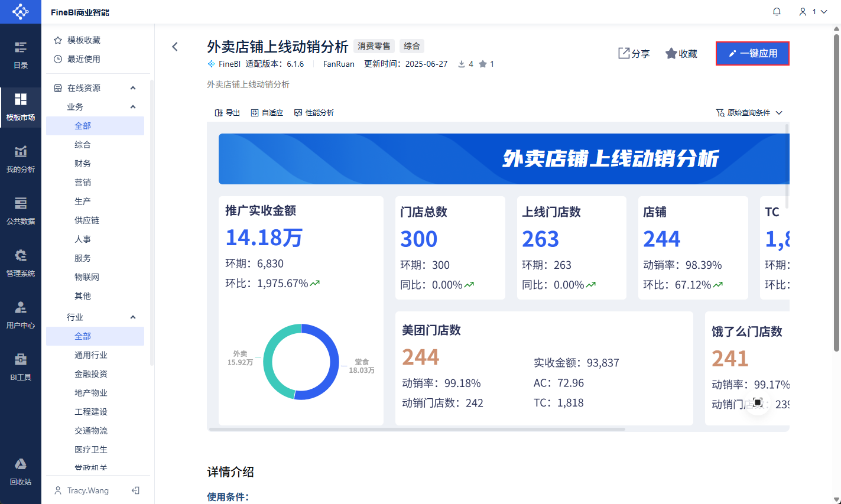Click the 导出 export icon
Image resolution: width=841 pixels, height=504 pixels.
click(x=219, y=113)
